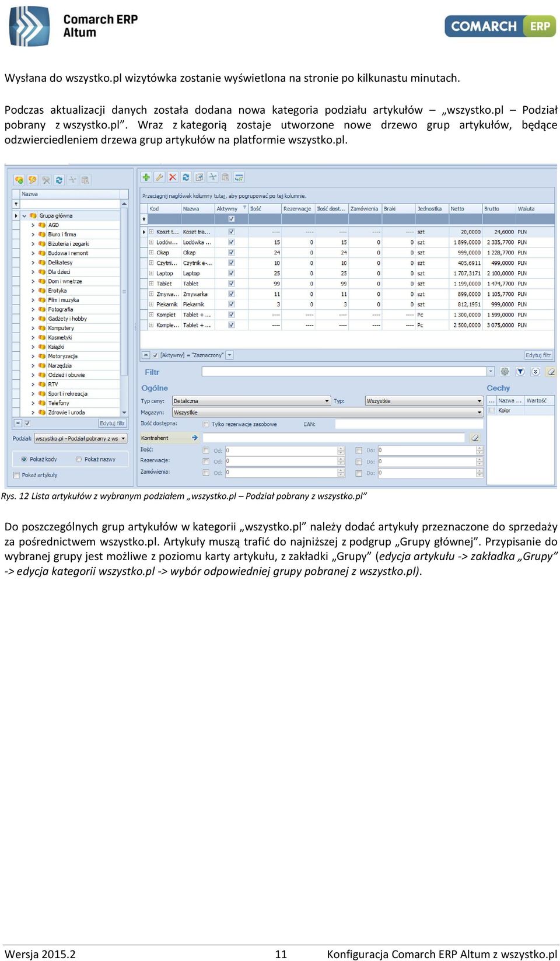Select the Pokaż nazwy radio button
Screen dimensions: 560x961
point(79,459)
